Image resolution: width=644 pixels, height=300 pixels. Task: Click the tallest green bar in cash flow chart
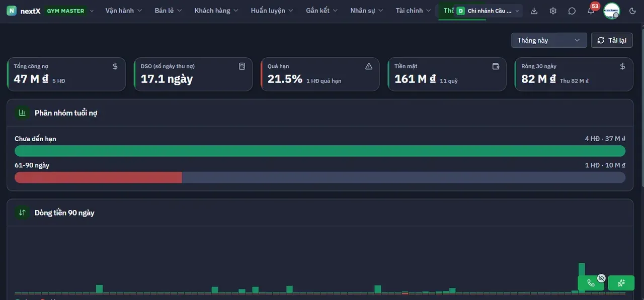pos(582,278)
